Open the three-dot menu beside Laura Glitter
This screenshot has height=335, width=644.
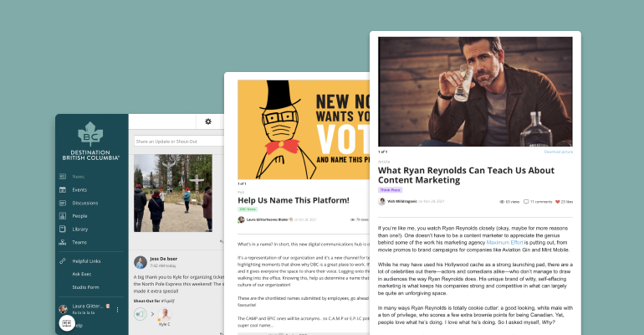(117, 310)
